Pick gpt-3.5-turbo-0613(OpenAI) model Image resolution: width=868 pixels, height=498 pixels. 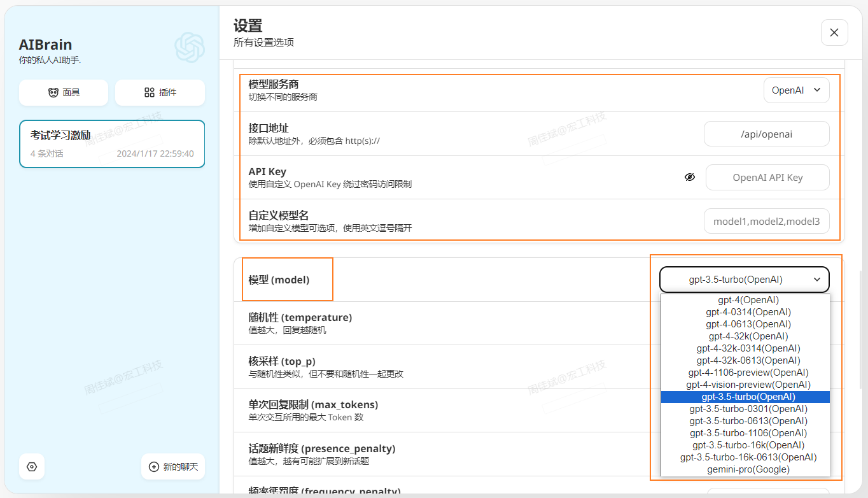point(745,421)
